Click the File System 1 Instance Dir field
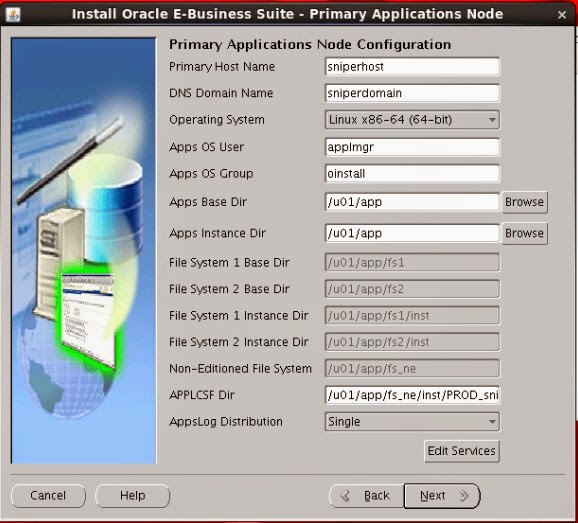Viewport: 578px width, 523px height. 412,315
